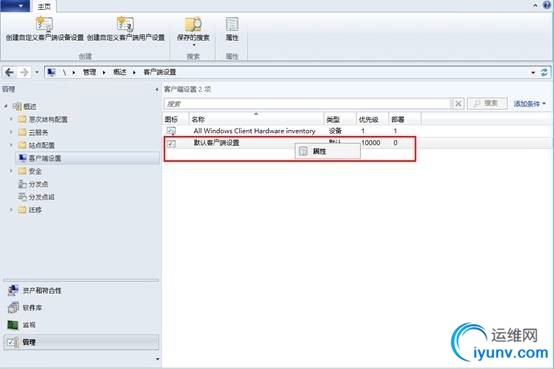The height and width of the screenshot is (369, 554).
Task: Go forward with the right arrow button
Action: point(24,72)
